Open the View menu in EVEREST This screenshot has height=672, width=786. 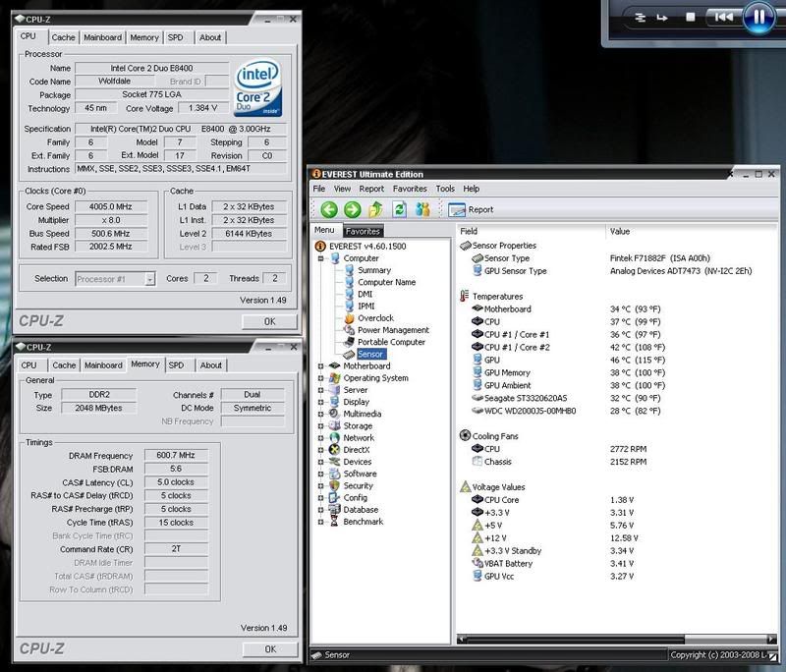342,189
